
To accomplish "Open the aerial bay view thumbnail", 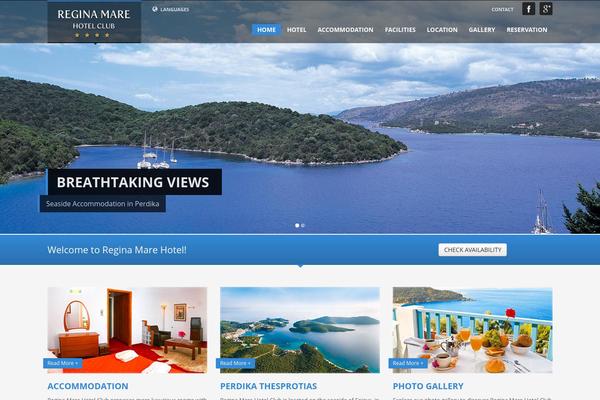I will point(300,330).
